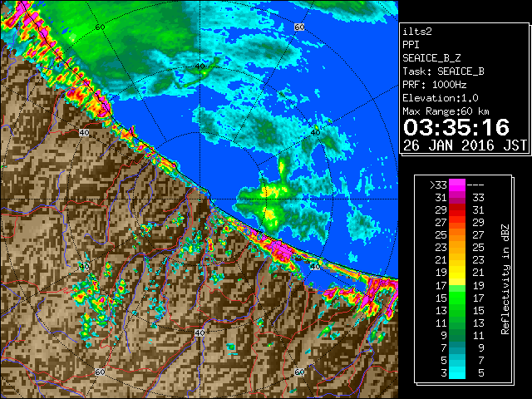Click the 'Reflectivity in dBZ' legend title
Image resolution: width=532 pixels, height=399 pixels.
pos(505,279)
